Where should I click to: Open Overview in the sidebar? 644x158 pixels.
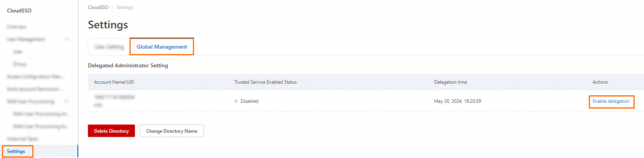coord(16,27)
